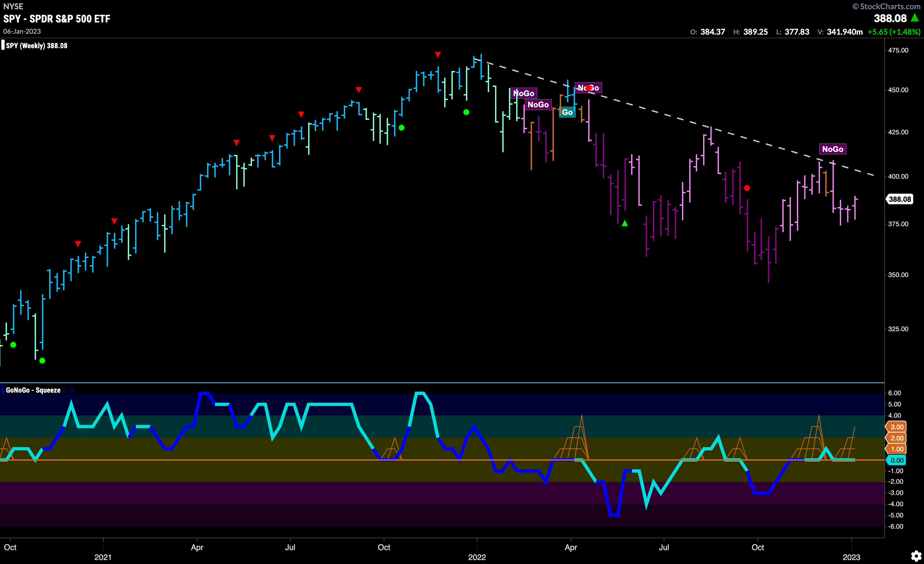Click the green dot below the December 2021 dip
924x564 pixels.
466,112
